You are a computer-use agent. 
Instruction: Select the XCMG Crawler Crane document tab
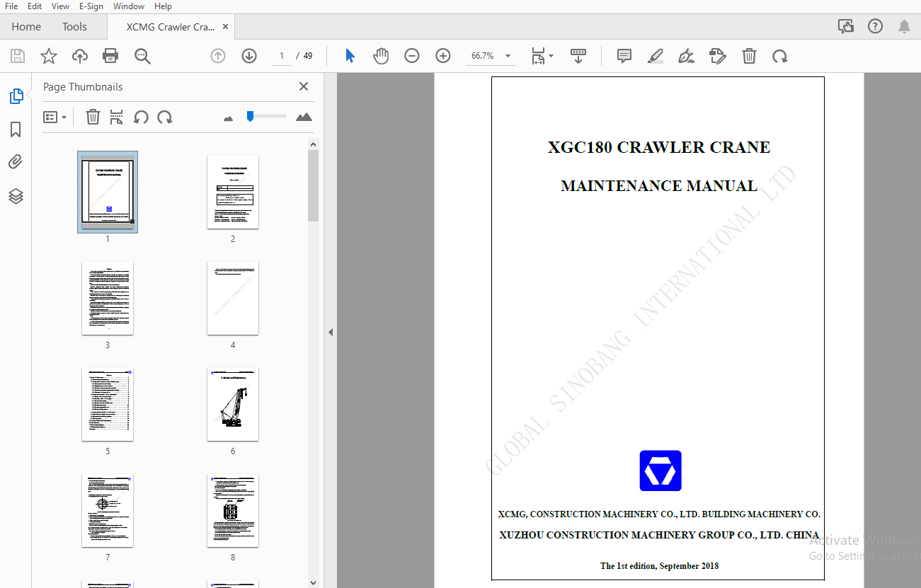click(170, 27)
